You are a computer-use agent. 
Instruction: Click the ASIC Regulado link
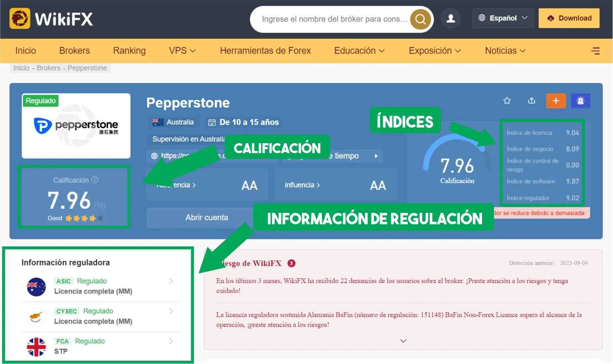click(x=92, y=281)
